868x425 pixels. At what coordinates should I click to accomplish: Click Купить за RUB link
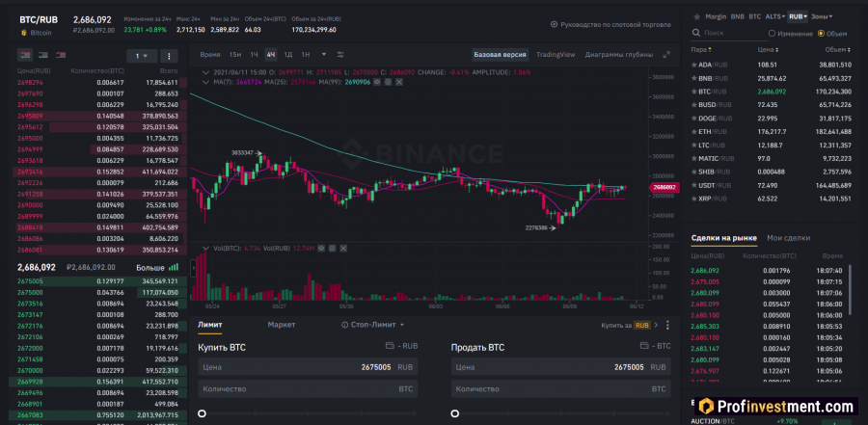tap(630, 325)
